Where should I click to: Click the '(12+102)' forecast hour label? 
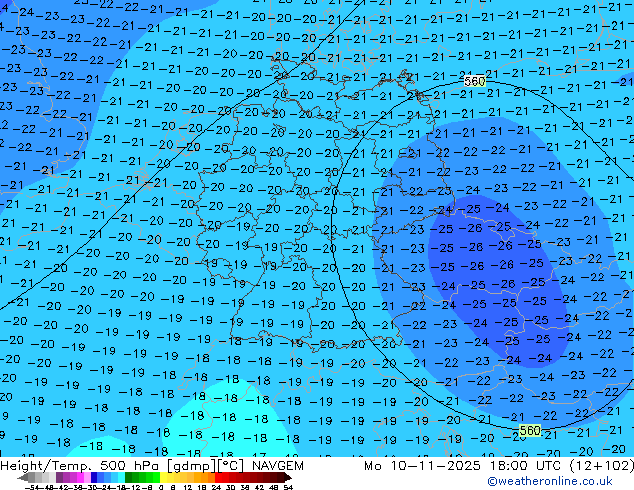click(602, 466)
